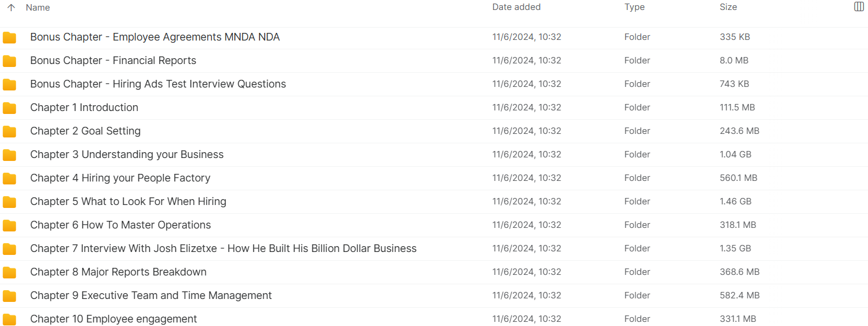This screenshot has width=868, height=326.
Task: Open Chapter 7 Interview With Josh Elizetxe folder
Action: pyautogui.click(x=223, y=248)
